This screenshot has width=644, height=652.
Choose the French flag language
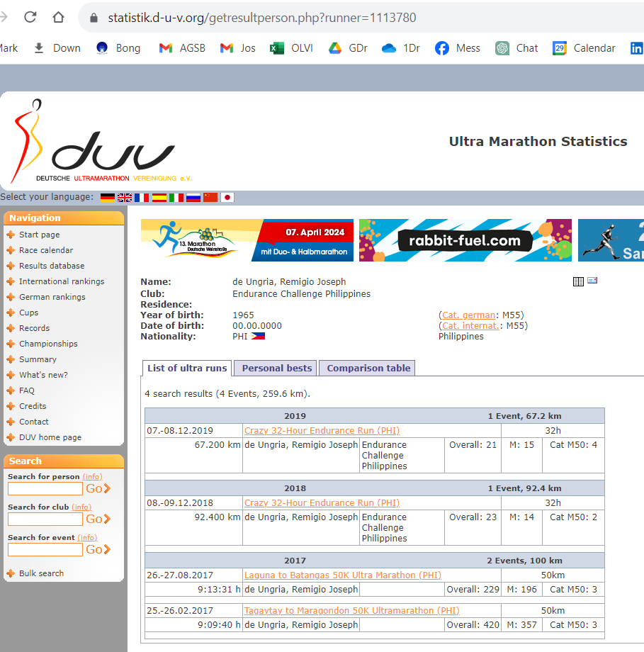pos(142,198)
